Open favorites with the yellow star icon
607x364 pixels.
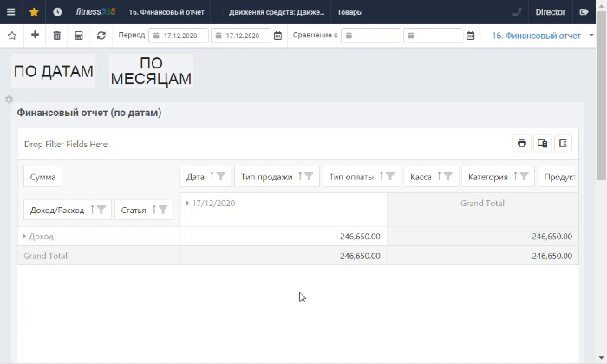34,12
